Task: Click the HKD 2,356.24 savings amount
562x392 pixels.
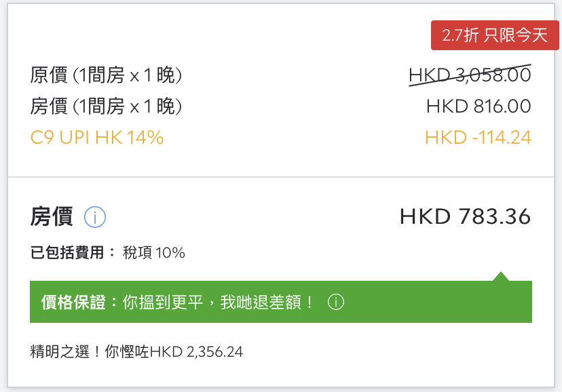Action: click(197, 351)
